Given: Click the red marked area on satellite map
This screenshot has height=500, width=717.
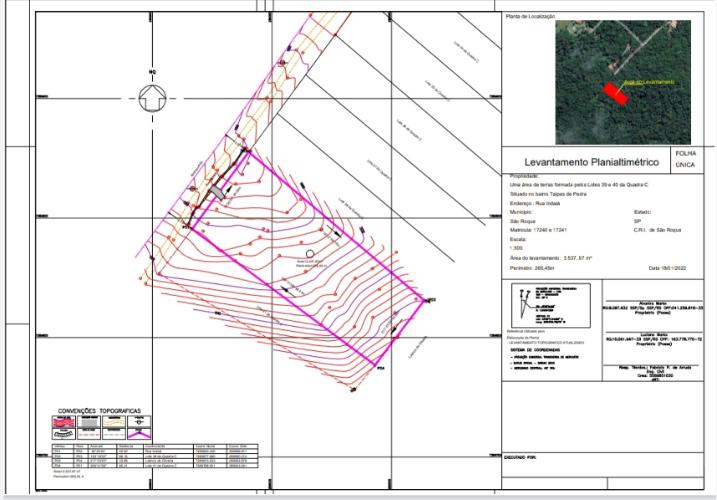Looking at the screenshot, I should coord(614,92).
